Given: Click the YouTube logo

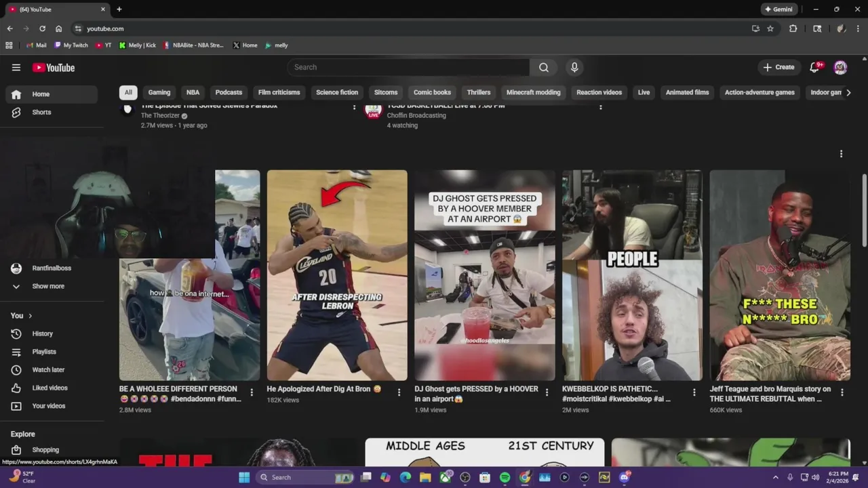Looking at the screenshot, I should point(54,67).
